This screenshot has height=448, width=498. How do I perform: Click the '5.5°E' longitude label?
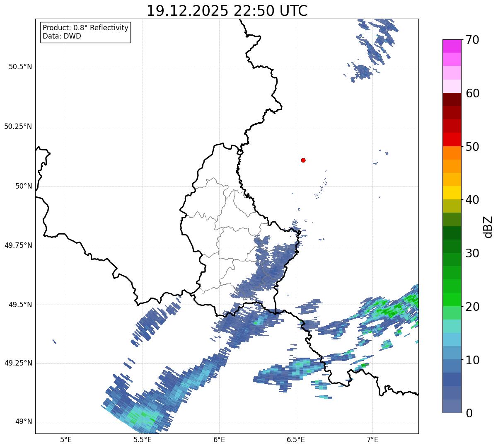click(143, 439)
